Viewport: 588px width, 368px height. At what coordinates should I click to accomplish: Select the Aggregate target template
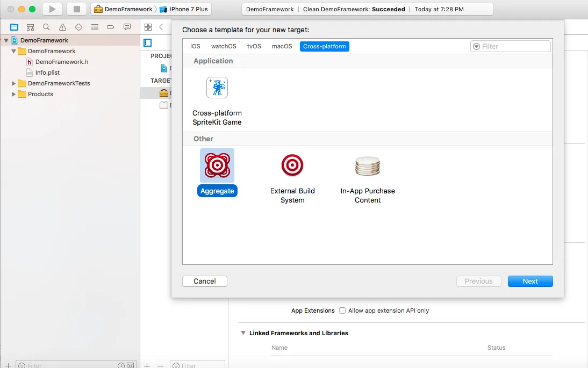click(217, 172)
